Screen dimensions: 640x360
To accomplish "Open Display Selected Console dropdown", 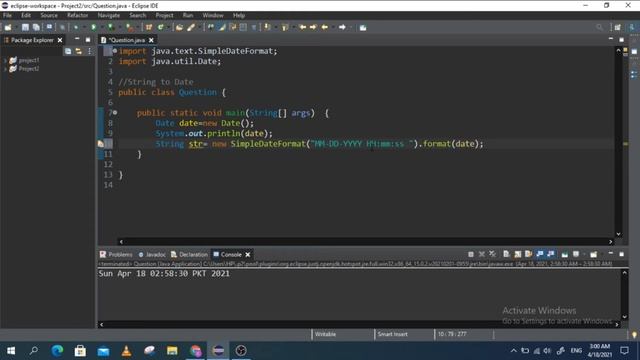I will click(576, 254).
